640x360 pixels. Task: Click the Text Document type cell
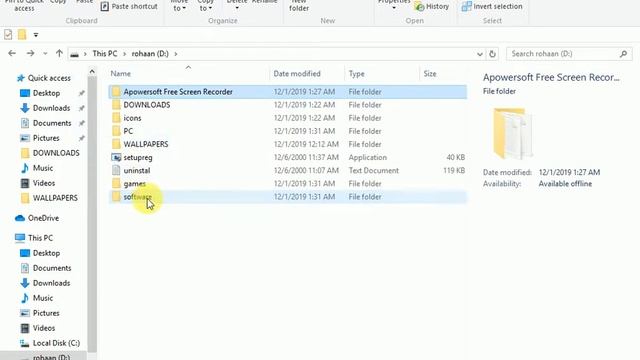(373, 170)
